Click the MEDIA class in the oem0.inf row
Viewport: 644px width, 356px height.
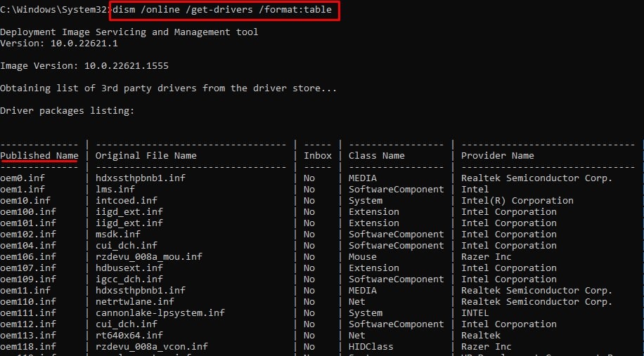click(363, 178)
